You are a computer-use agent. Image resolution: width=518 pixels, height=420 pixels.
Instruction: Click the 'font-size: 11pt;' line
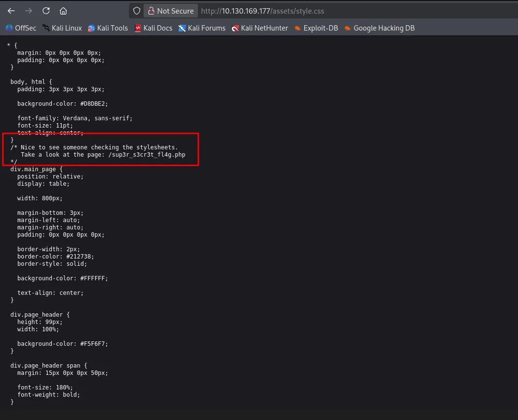tap(45, 126)
